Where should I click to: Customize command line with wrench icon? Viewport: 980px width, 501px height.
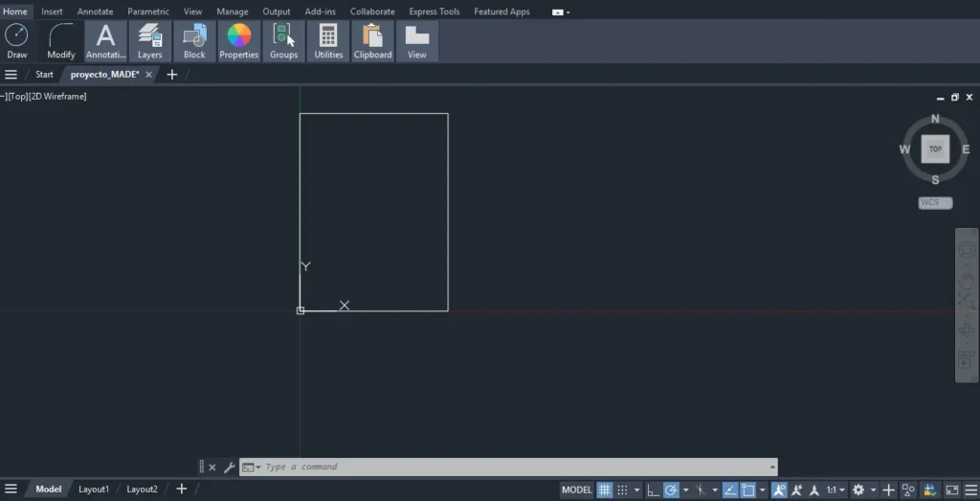click(229, 467)
